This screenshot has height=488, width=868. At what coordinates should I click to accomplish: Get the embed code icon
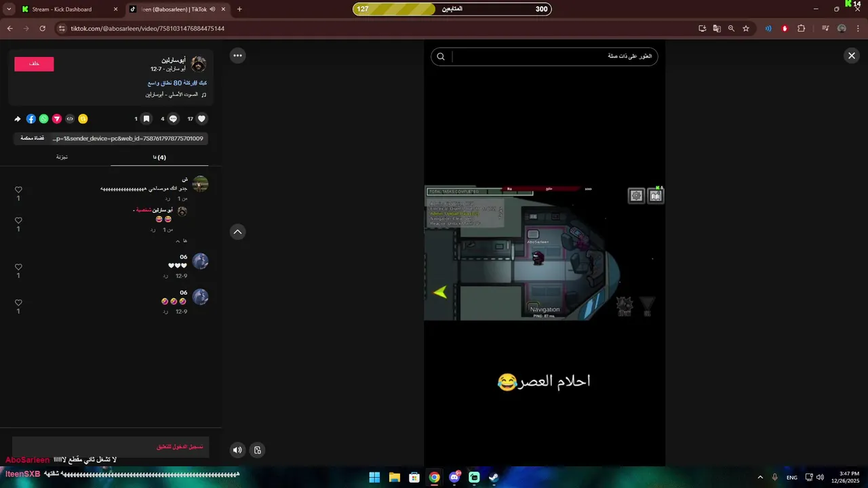70,119
